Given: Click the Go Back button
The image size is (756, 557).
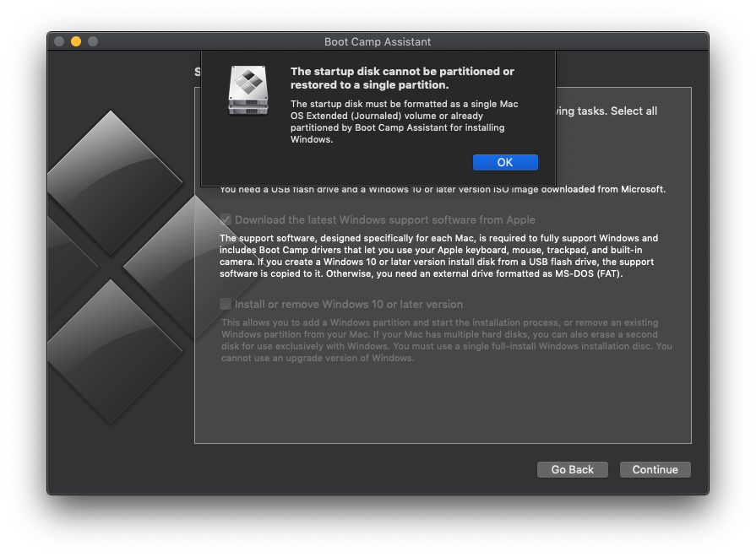Looking at the screenshot, I should (573, 469).
